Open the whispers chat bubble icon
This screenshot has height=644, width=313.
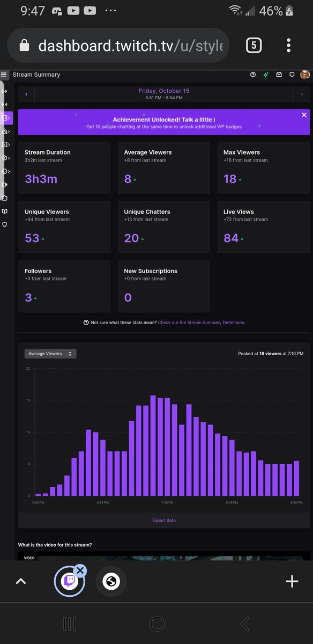pyautogui.click(x=292, y=75)
